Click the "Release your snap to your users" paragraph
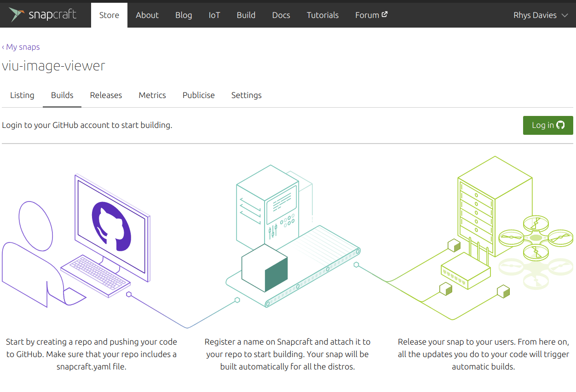This screenshot has width=576, height=392. coord(484,355)
